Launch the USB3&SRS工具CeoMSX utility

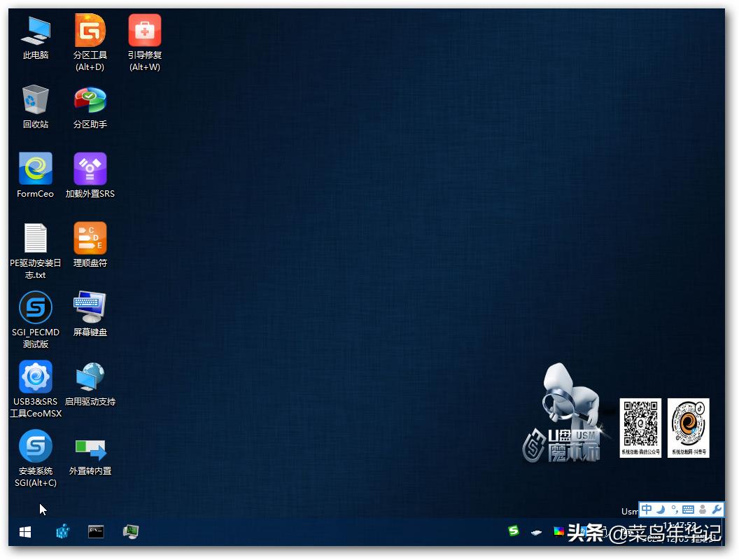coord(35,377)
